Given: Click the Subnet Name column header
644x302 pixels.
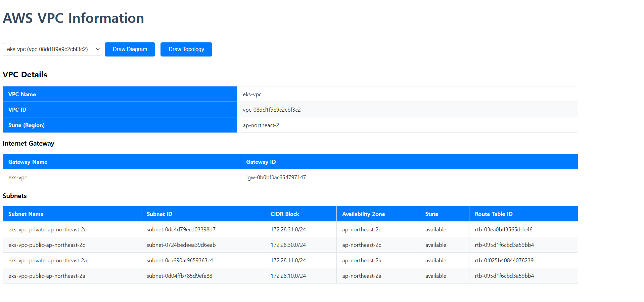Looking at the screenshot, I should (72, 214).
